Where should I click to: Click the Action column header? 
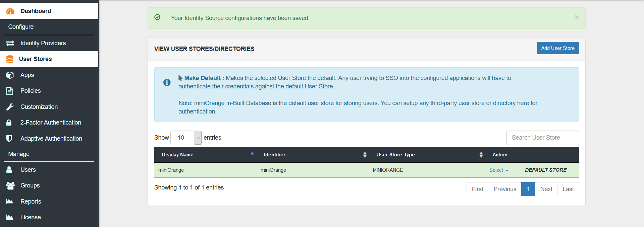coord(500,155)
